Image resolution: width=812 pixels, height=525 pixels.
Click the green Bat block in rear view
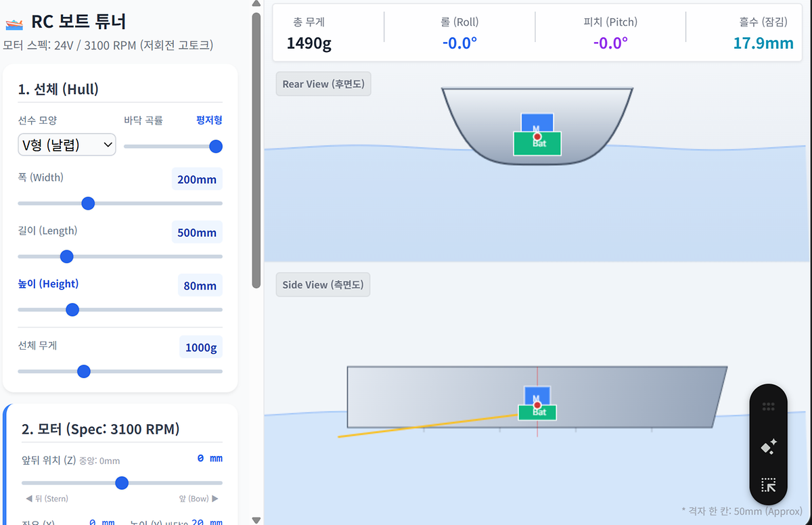click(537, 143)
